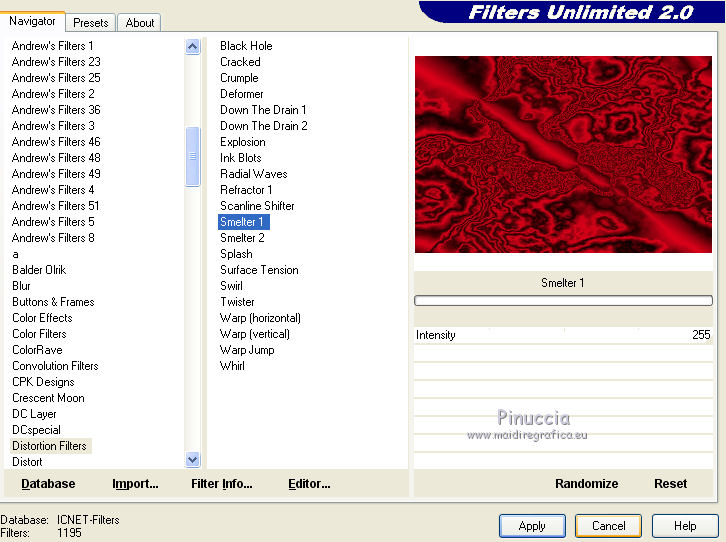Select Andrew's Filters 49 category
Viewport: 726px width, 542px height.
56,174
